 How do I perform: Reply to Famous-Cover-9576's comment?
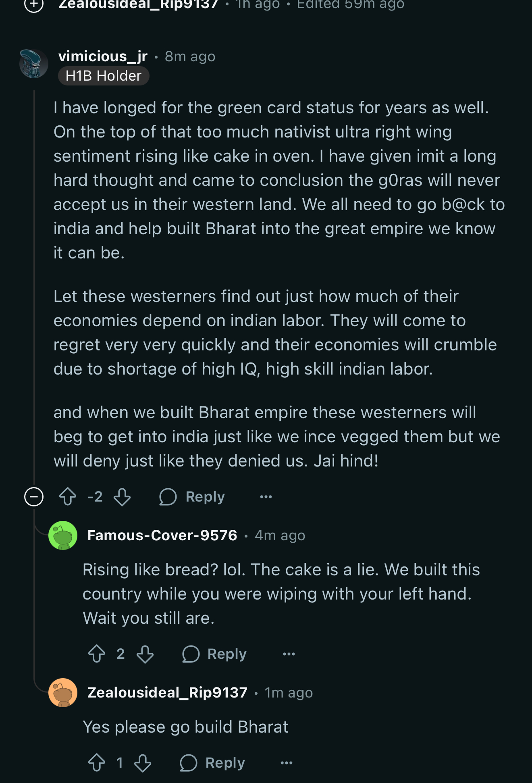(214, 654)
